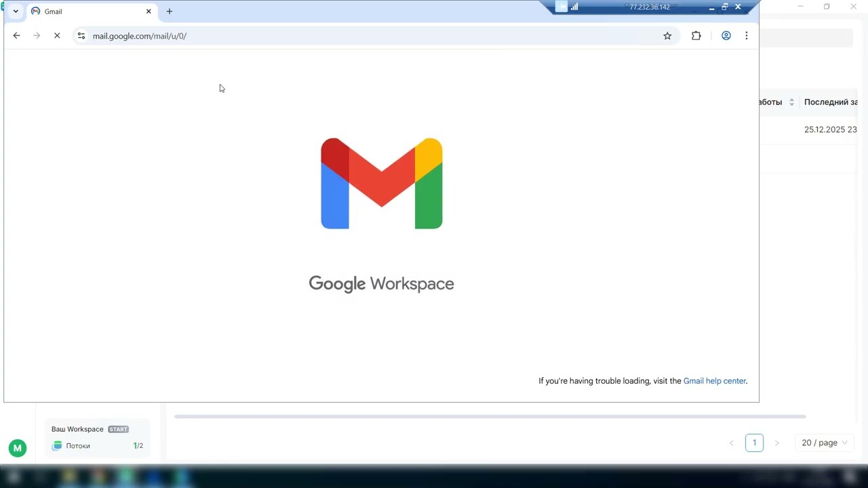Stop the Gmail page from loading
Viewport: 868px width, 488px height.
(57, 36)
